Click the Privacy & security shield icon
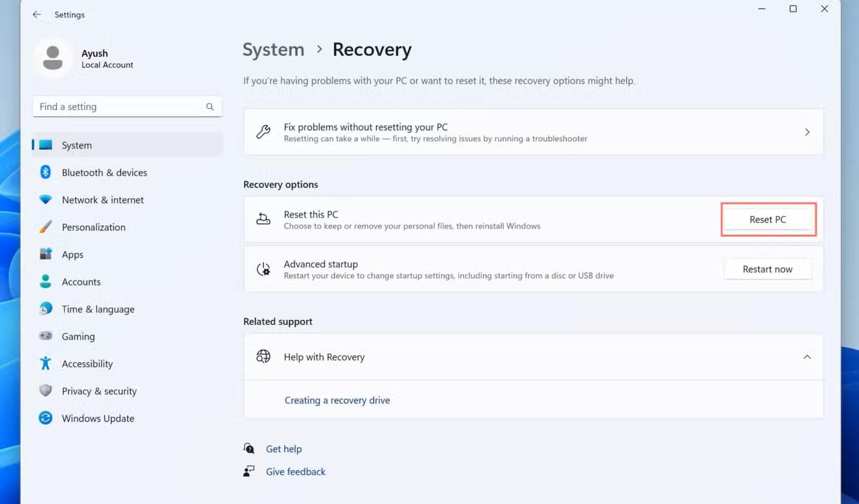Image resolution: width=859 pixels, height=504 pixels. point(45,390)
